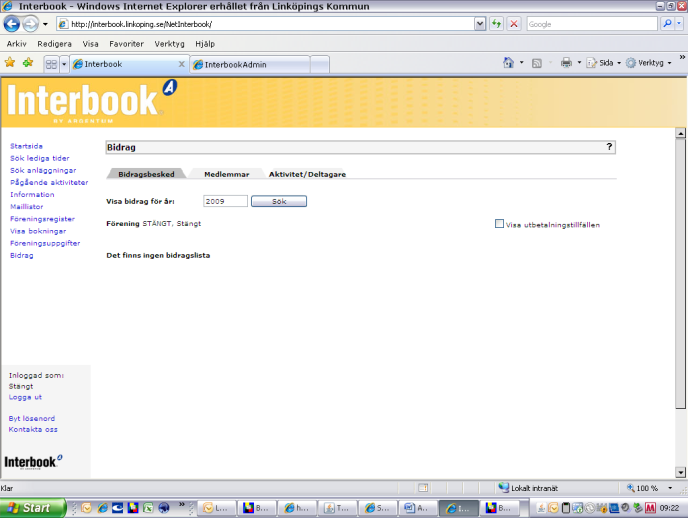Open the Information sidebar link
This screenshot has width=688, height=518.
tap(32, 194)
